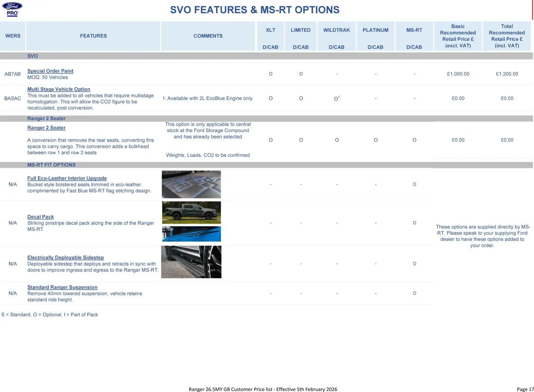Viewport: 534px width, 392px height.
Task: Click the XLT optional marker for Special Order Paint
Action: [x=270, y=74]
